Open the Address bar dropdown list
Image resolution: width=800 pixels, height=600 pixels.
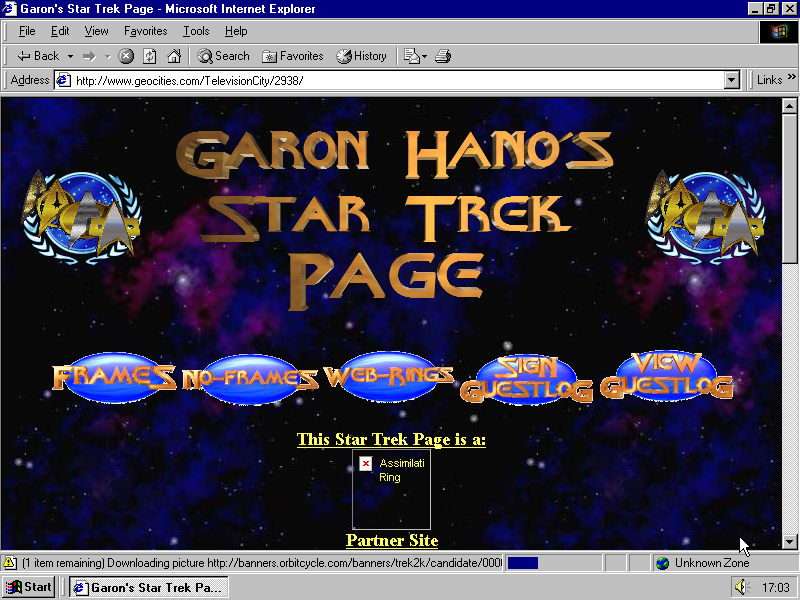(731, 80)
